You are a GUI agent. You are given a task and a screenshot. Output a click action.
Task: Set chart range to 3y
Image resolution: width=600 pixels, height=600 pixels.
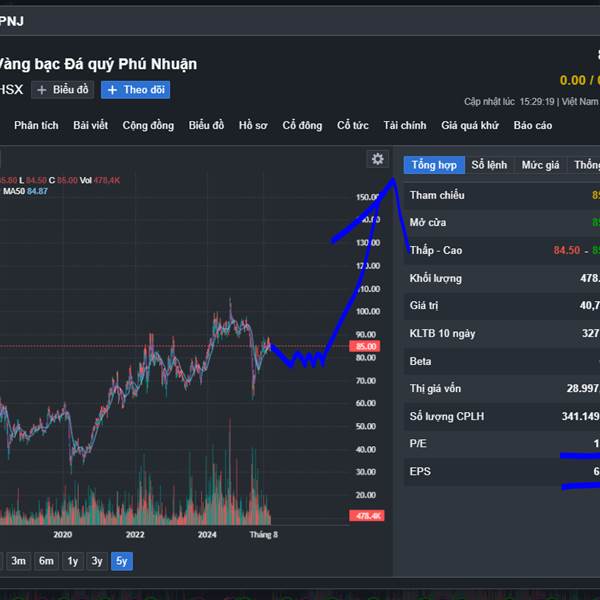[97, 561]
